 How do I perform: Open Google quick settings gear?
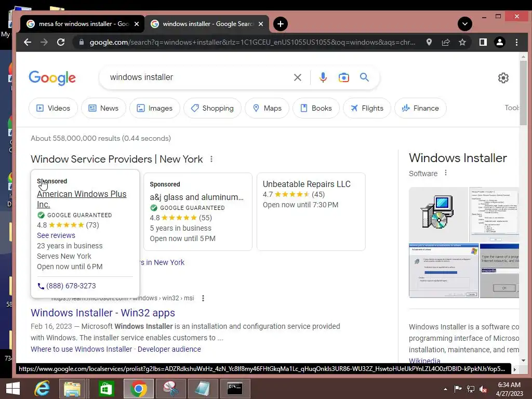(x=503, y=78)
